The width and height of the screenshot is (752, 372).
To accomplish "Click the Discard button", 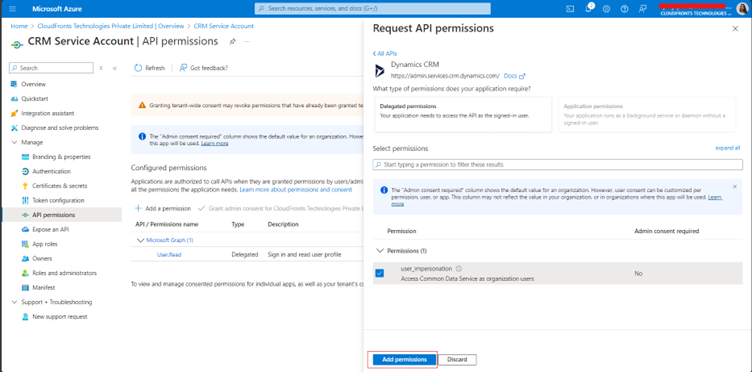I will (x=457, y=360).
